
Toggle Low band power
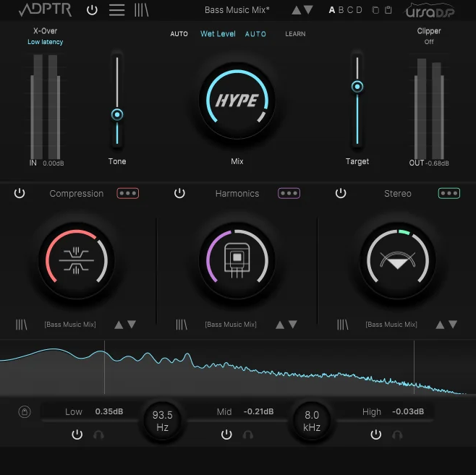pyautogui.click(x=77, y=435)
